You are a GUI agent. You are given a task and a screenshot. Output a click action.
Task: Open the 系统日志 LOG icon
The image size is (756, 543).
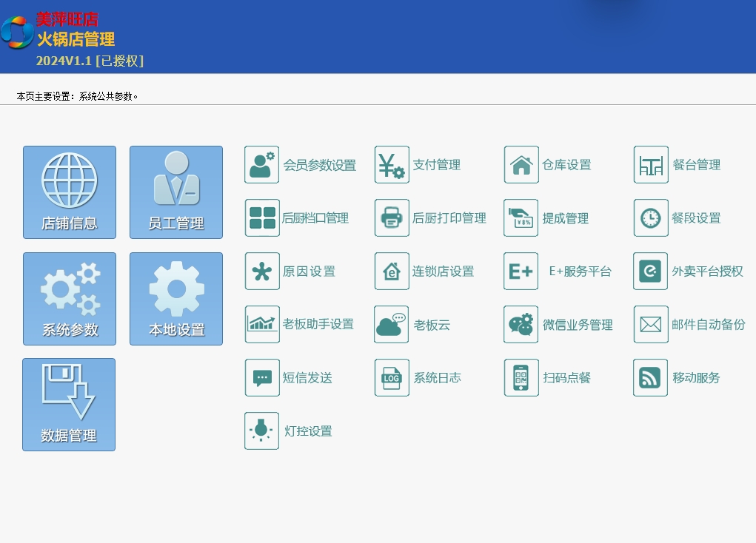[392, 378]
